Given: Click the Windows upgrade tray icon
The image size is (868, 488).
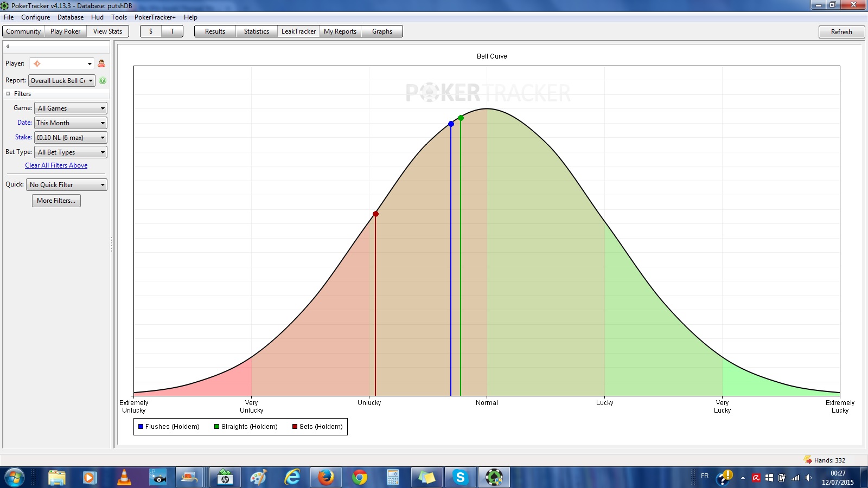Looking at the screenshot, I should pyautogui.click(x=769, y=478).
